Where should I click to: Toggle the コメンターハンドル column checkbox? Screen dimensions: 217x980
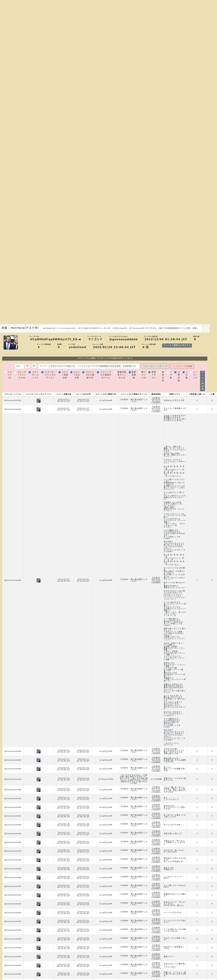click(x=30, y=372)
